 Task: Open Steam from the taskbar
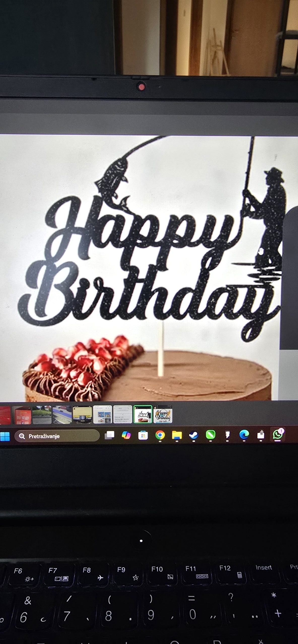[193, 435]
